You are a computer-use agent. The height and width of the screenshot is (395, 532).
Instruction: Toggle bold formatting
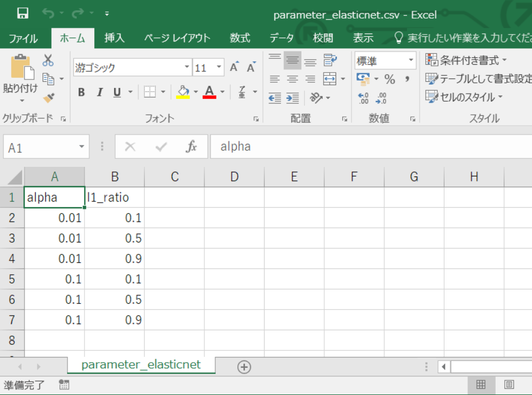[x=81, y=92]
